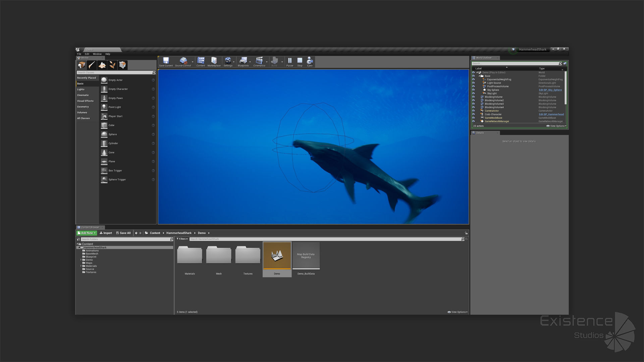Collapse HammerheadShark folder in tree
The image size is (644, 362).
tap(79, 248)
